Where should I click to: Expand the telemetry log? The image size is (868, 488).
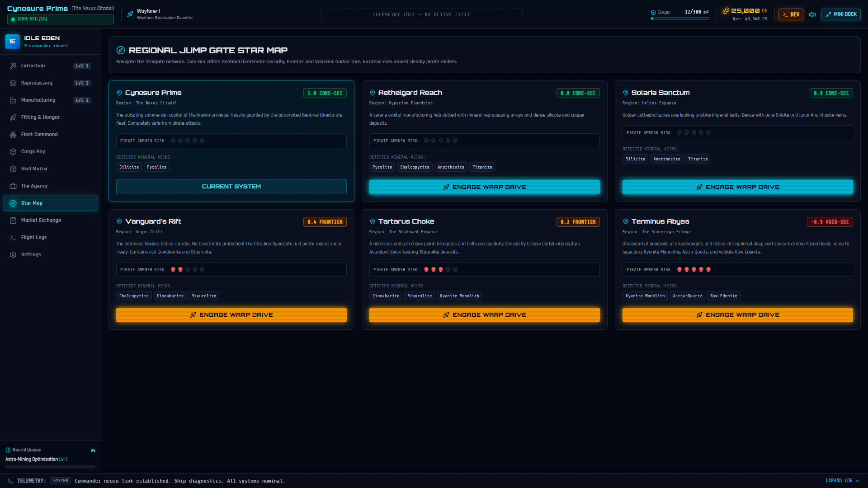(842, 481)
